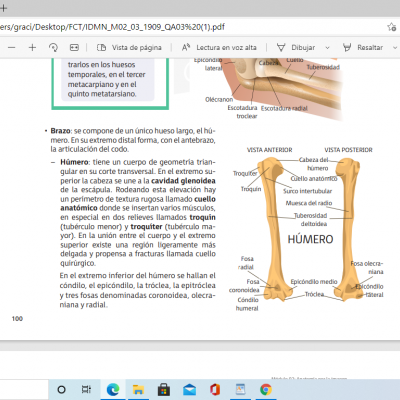Click the 'Muesca del radio' label
The image size is (400, 400).
309,203
